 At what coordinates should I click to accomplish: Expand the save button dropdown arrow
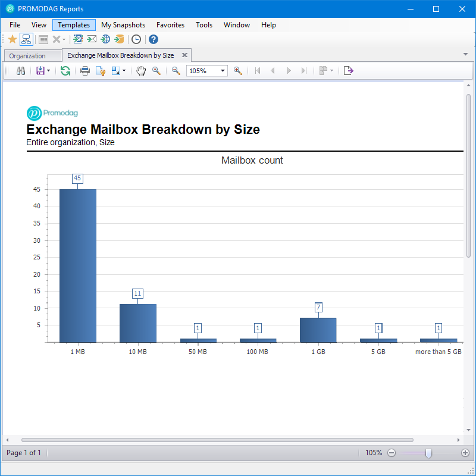[x=49, y=71]
